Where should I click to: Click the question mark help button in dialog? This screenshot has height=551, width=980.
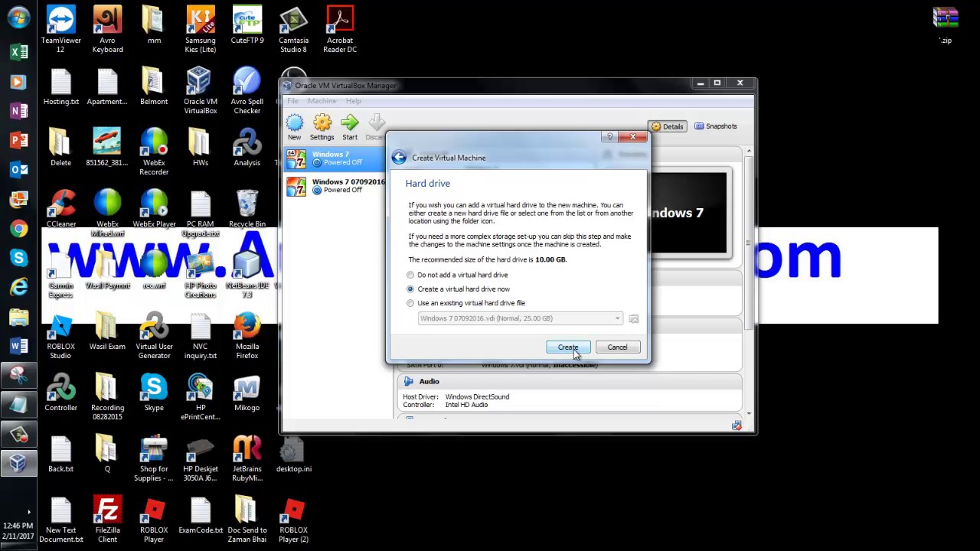(609, 137)
